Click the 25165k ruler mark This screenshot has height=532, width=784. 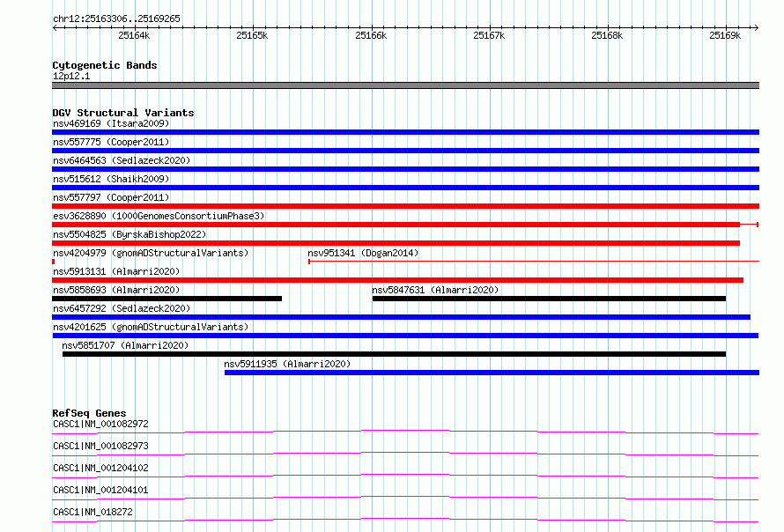pos(252,35)
